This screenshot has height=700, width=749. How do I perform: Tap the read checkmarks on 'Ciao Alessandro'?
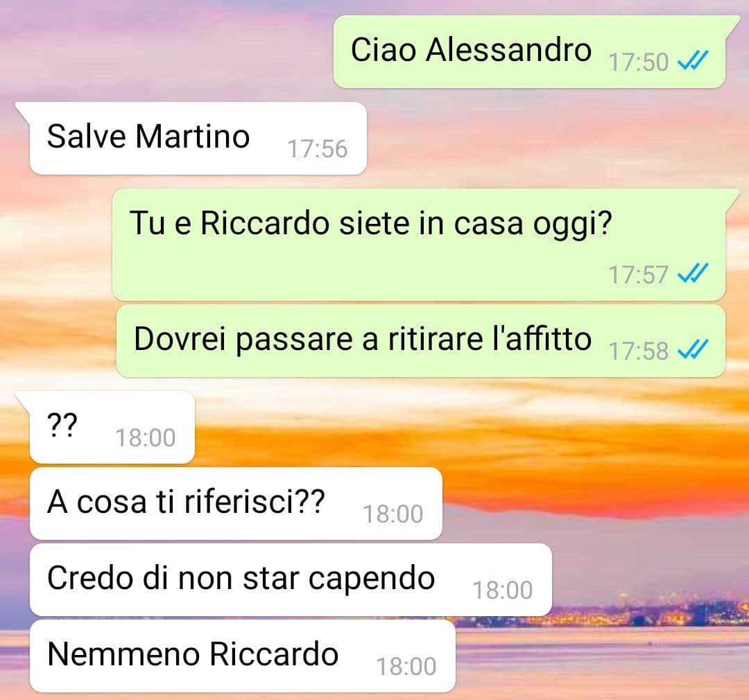(693, 60)
